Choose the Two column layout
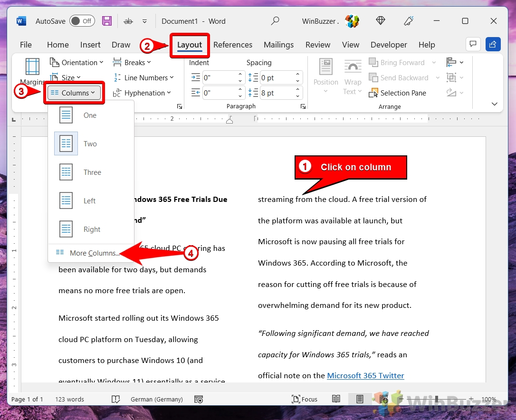516x420 pixels. click(91, 144)
